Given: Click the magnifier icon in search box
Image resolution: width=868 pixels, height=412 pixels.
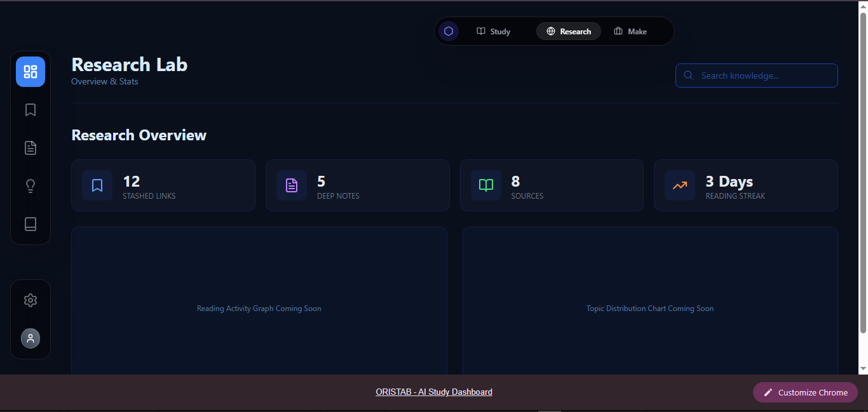Looking at the screenshot, I should (688, 76).
